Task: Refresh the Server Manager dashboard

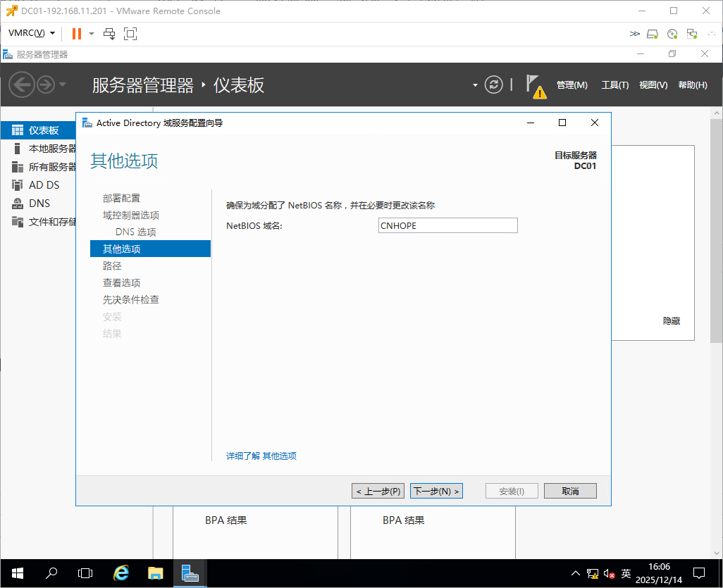Action: point(493,85)
